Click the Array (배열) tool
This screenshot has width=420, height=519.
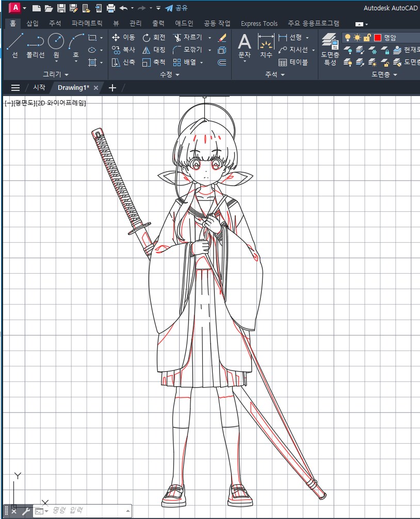click(x=185, y=62)
